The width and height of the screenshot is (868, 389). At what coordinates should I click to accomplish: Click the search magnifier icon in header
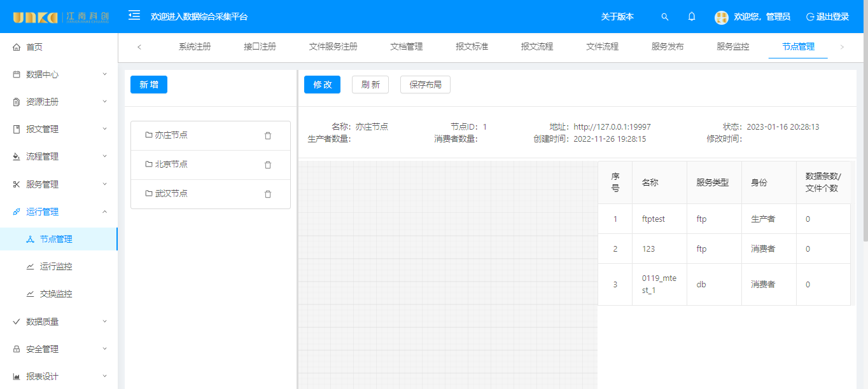pyautogui.click(x=665, y=17)
